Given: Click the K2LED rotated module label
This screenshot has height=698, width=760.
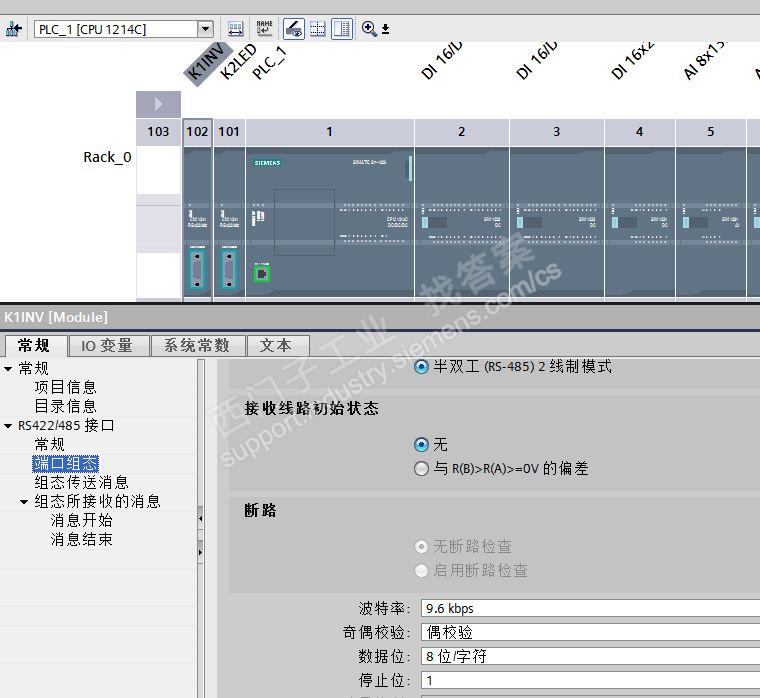Looking at the screenshot, I should (238, 61).
